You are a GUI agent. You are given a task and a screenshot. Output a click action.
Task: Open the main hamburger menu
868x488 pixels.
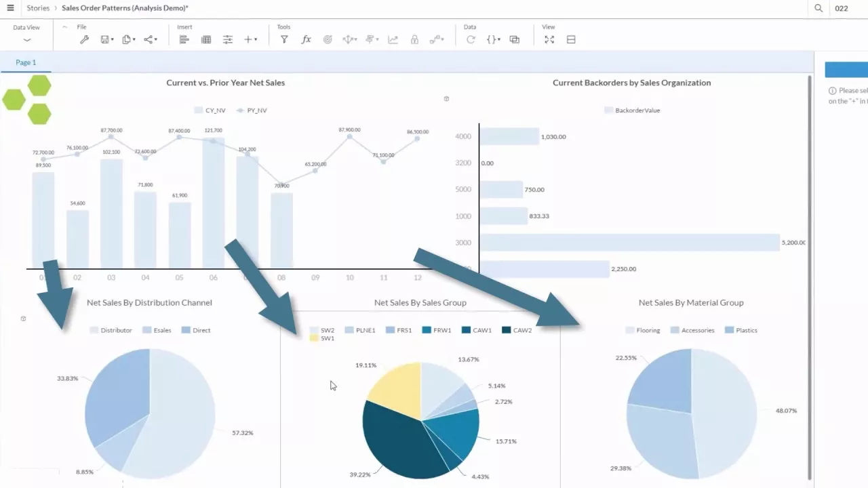coord(10,8)
